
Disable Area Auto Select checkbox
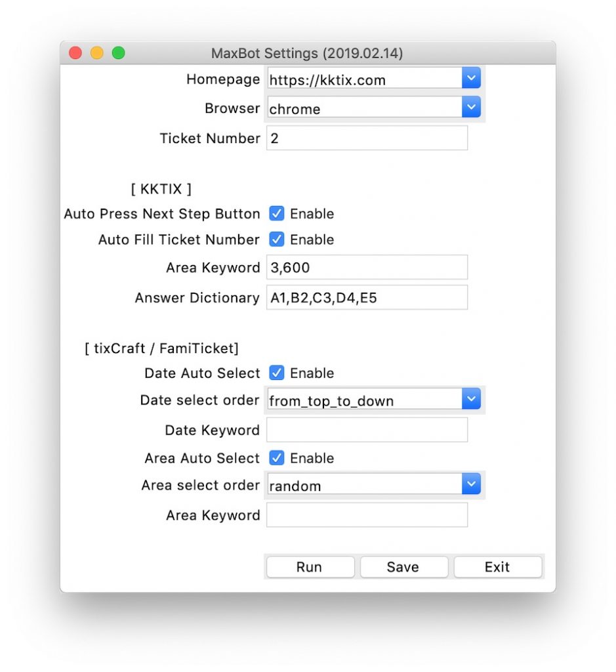point(276,457)
